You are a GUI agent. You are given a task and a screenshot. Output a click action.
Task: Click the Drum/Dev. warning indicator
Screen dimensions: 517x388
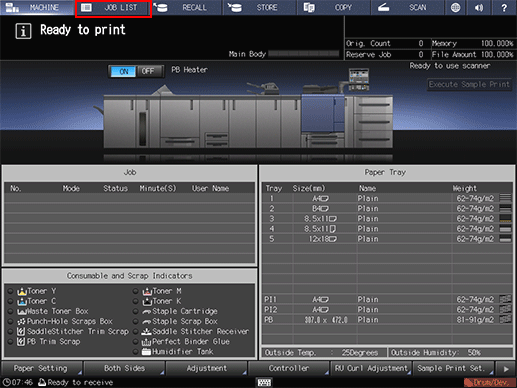(490, 382)
